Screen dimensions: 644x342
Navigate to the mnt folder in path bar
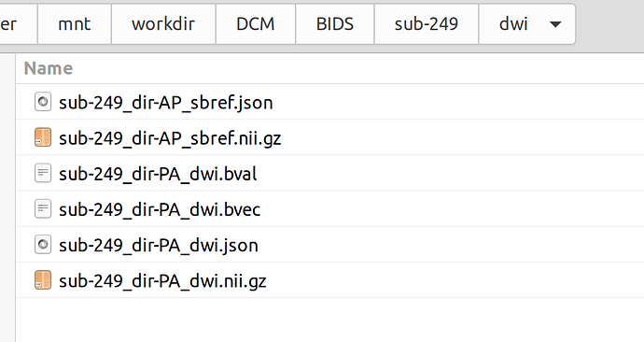(x=75, y=24)
